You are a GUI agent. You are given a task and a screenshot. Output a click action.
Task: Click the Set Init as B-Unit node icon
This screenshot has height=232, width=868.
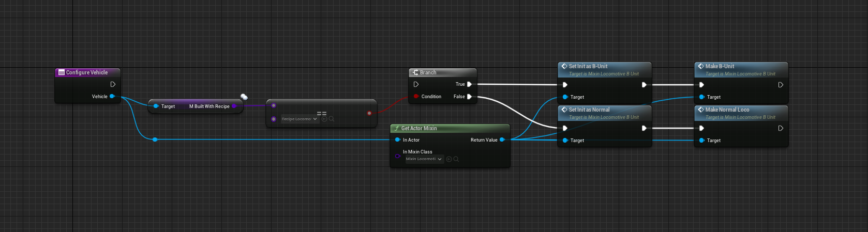(564, 66)
